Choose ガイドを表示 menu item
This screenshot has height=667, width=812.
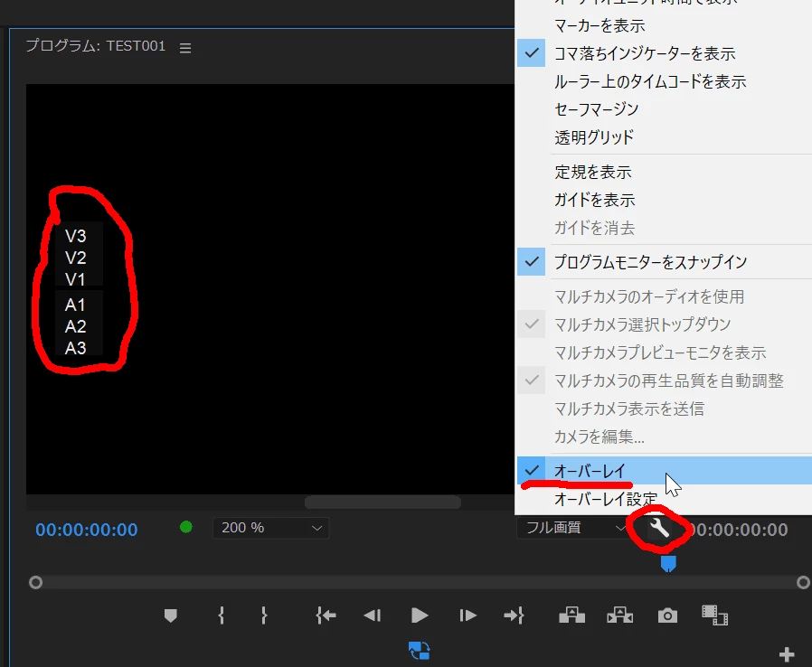pos(664,200)
